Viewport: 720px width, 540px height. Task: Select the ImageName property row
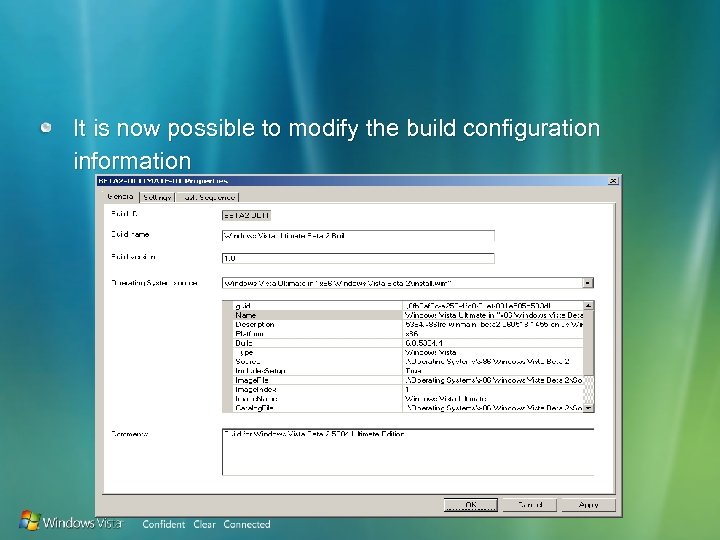point(408,399)
